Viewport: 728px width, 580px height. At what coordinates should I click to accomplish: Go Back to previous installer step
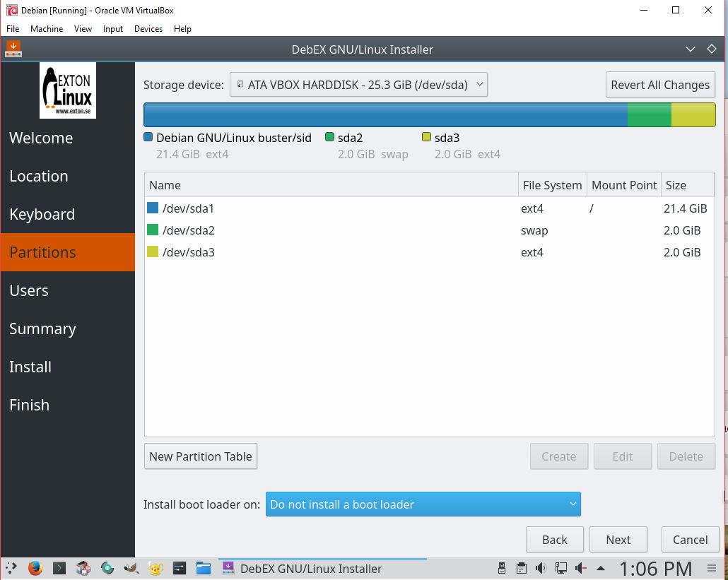(554, 539)
